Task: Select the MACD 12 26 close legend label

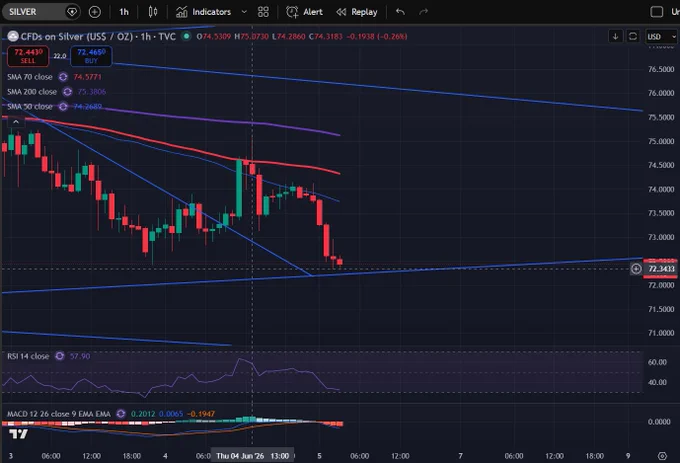Action: pyautogui.click(x=59, y=414)
